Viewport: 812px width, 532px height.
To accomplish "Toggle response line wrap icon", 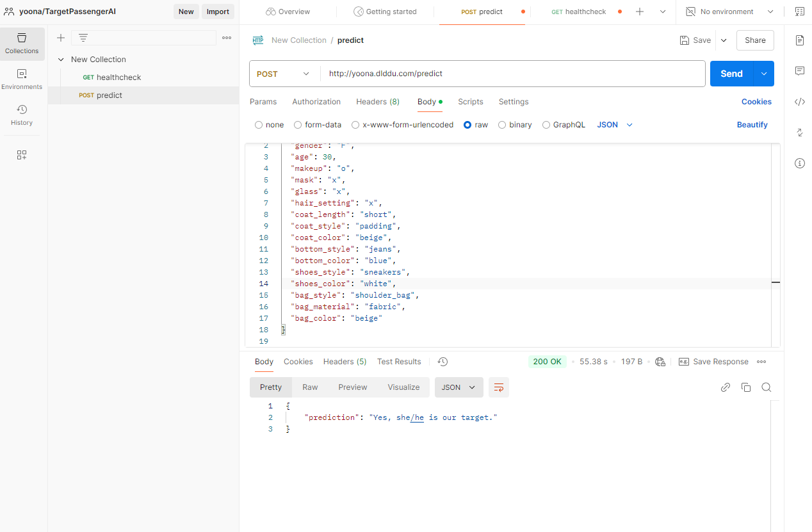I will [x=499, y=387].
